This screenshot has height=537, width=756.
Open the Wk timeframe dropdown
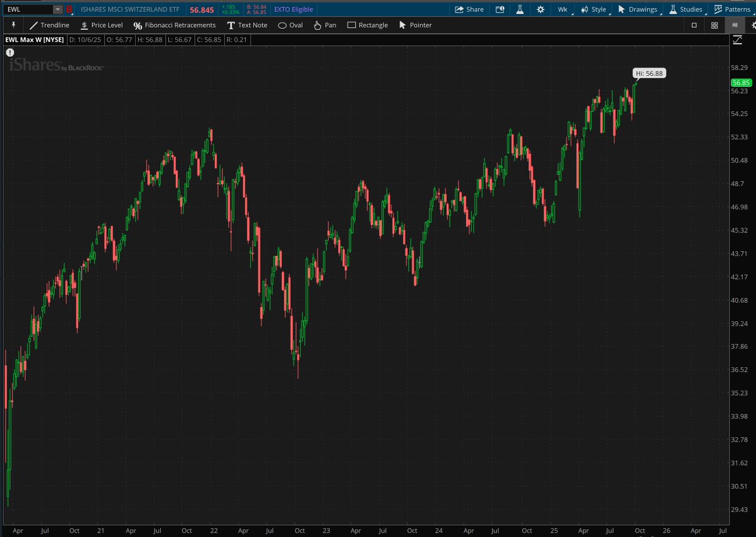click(564, 9)
